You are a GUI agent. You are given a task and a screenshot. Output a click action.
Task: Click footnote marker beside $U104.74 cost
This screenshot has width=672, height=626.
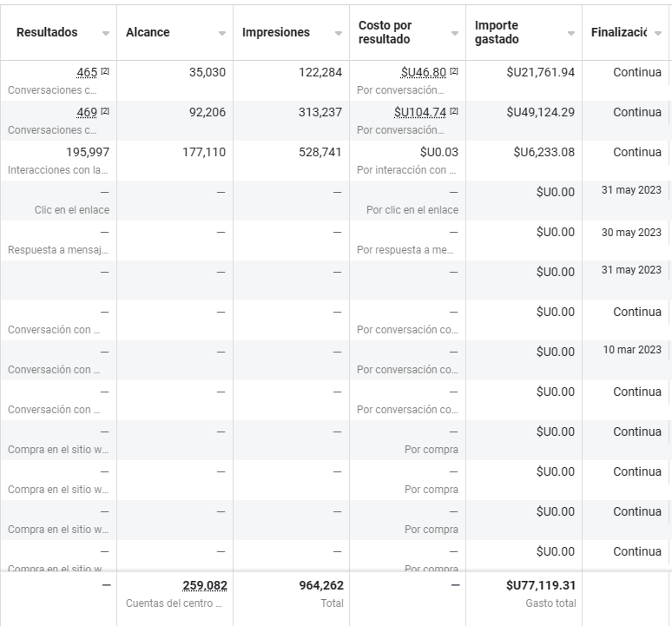click(x=454, y=111)
